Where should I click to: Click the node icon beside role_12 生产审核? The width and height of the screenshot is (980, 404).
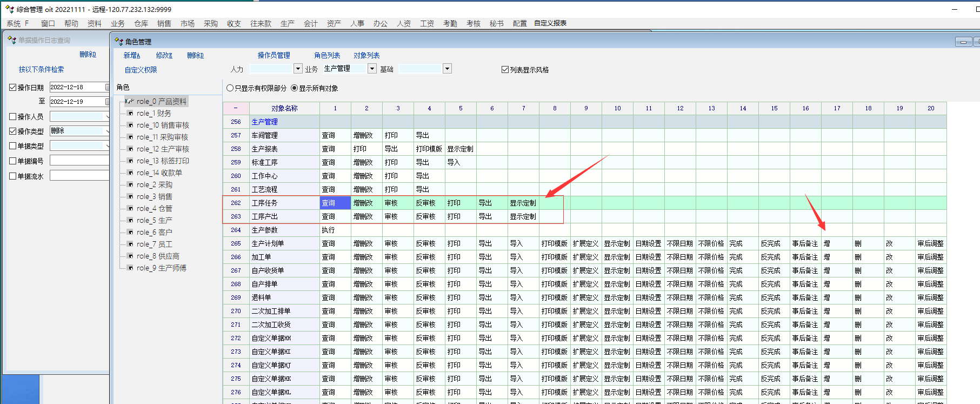pos(130,149)
